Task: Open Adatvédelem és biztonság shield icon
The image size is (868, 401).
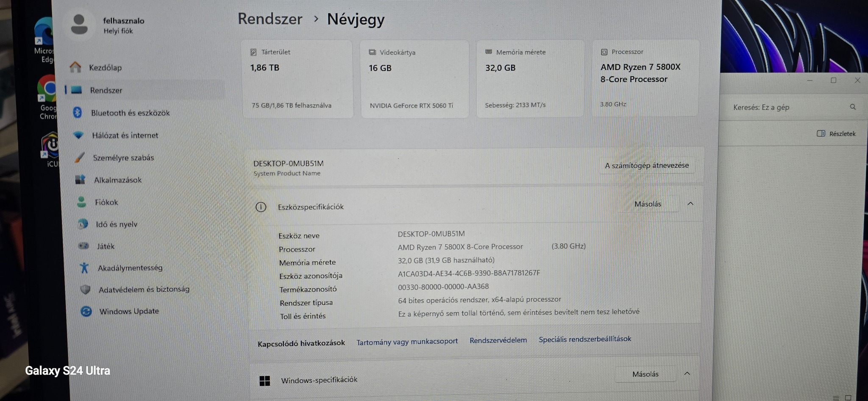Action: pos(85,290)
